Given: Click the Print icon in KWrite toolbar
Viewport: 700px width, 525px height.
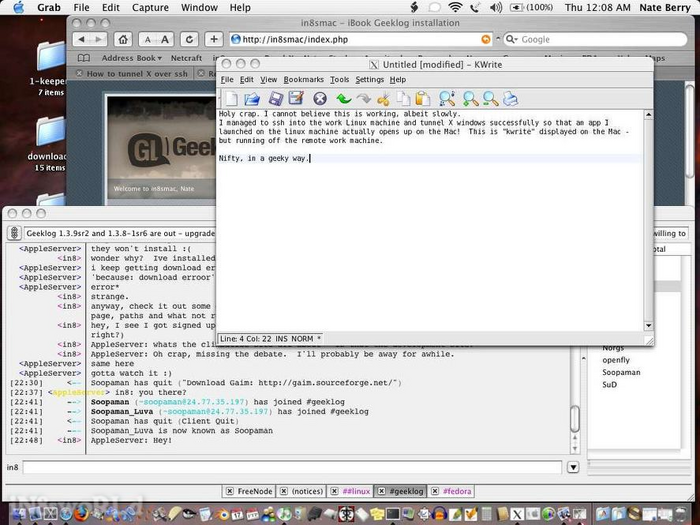Looking at the screenshot, I should pos(510,99).
